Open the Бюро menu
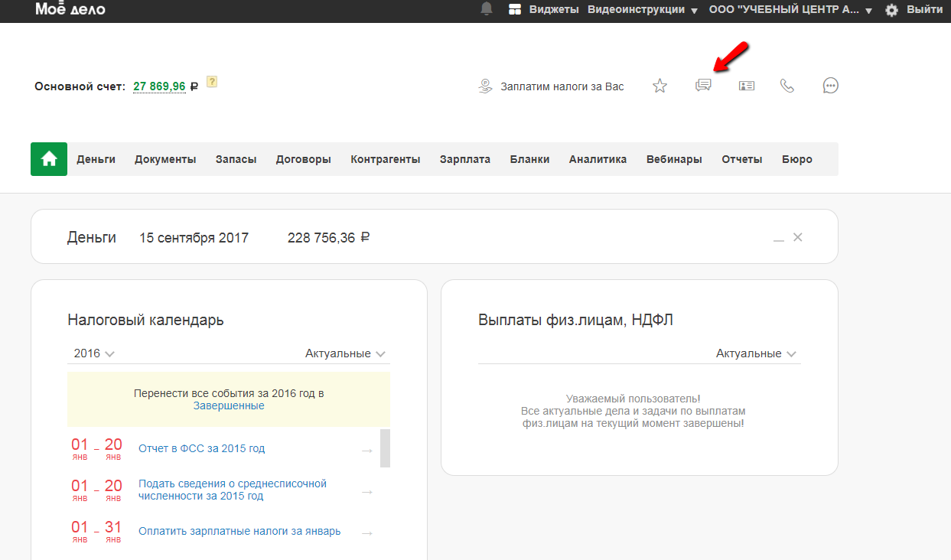This screenshot has width=951, height=560. tap(797, 159)
